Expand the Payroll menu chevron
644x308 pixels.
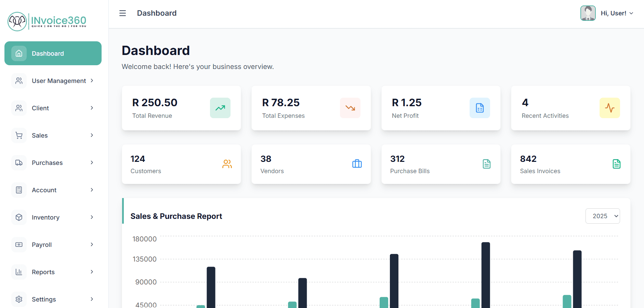point(92,244)
